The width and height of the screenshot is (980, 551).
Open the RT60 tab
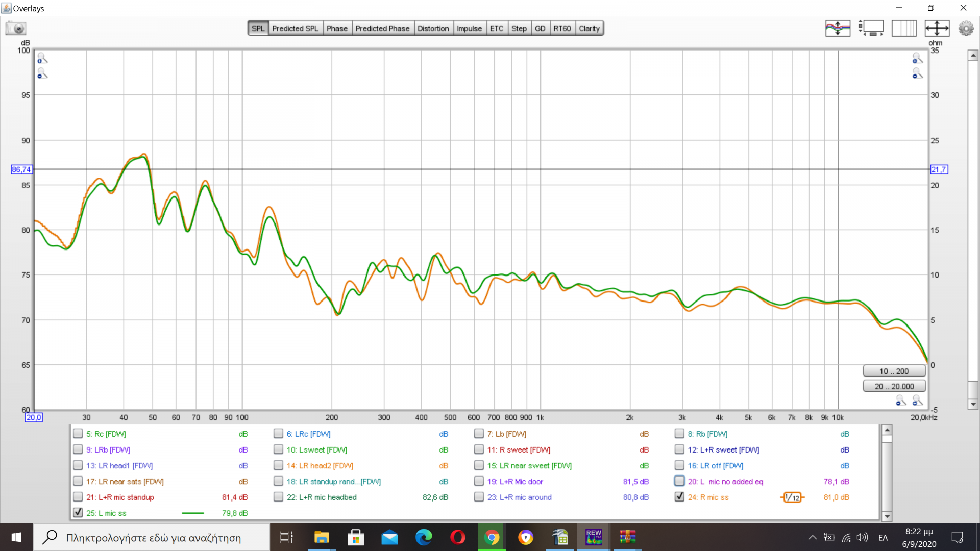562,28
